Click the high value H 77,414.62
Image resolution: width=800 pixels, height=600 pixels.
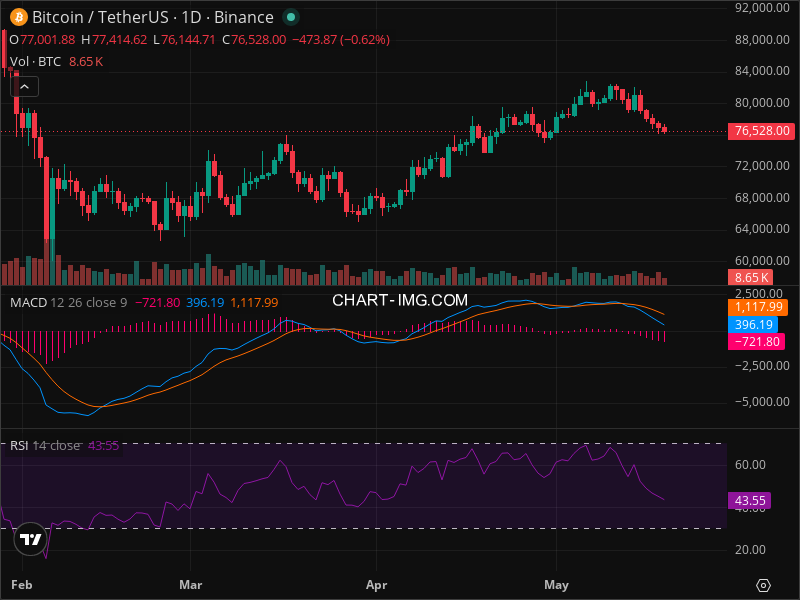(114, 40)
